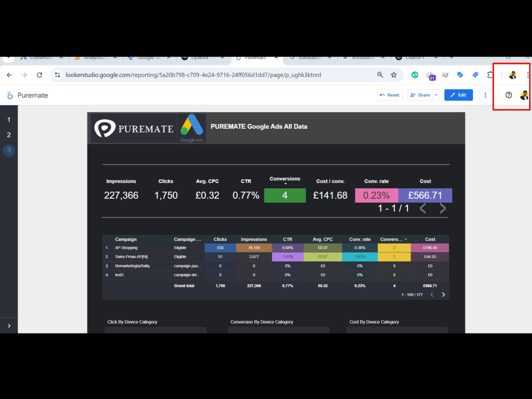Go to next scorecard page arrow
Viewport: 532px width, 399px height.
(x=443, y=209)
